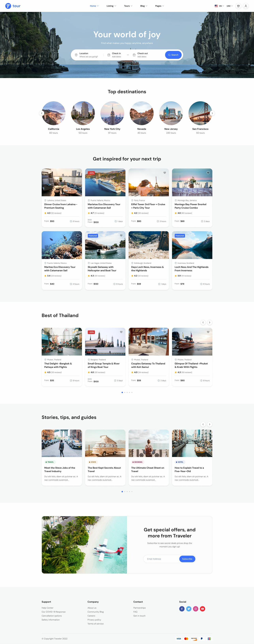Open Cancellation options footer link
This screenshot has width=254, height=644.
(52, 616)
